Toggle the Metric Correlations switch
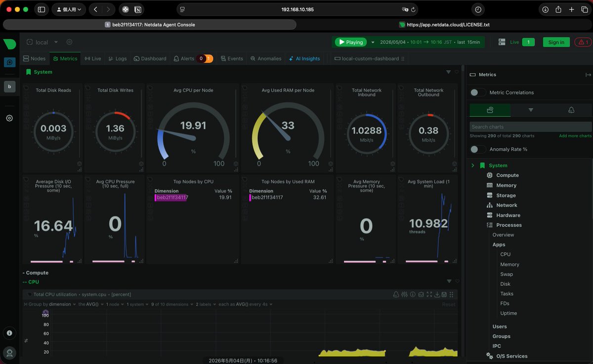Screen dimensions: 593x364 point(477,92)
